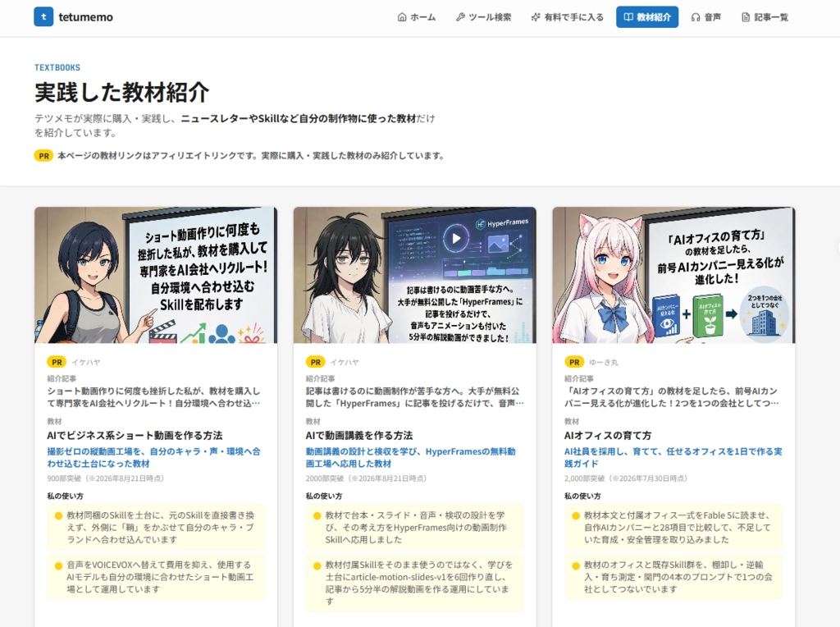Open 撮影ゼロの縦動画工場を textbook link
The width and height of the screenshot is (840, 627).
point(153,457)
